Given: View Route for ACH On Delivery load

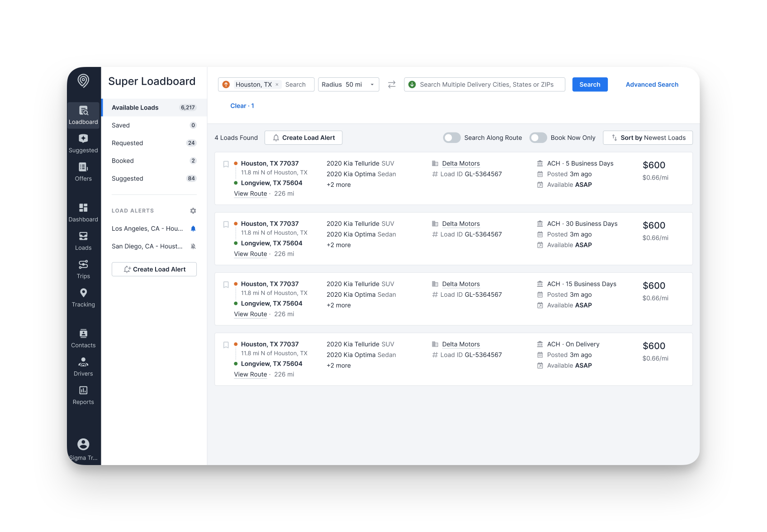Looking at the screenshot, I should 251,374.
